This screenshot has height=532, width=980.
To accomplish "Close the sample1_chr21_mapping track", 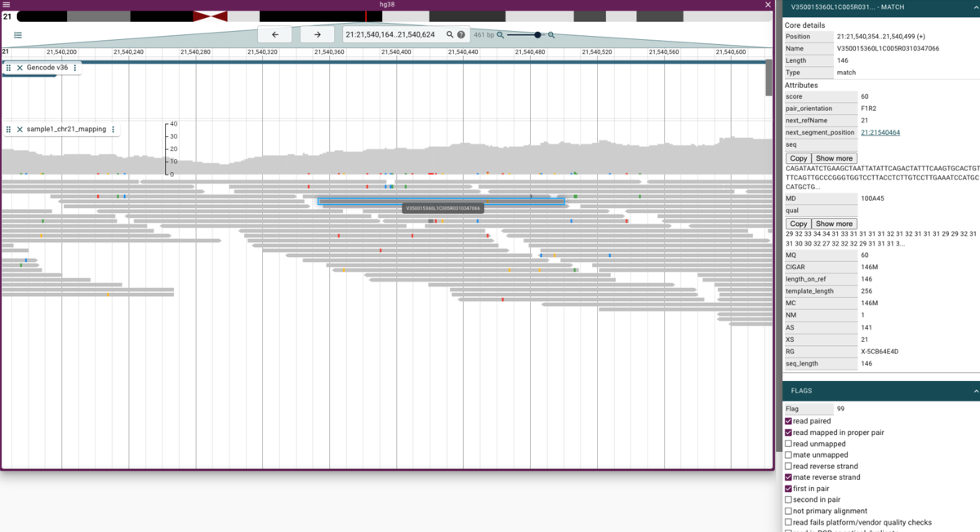I will click(x=20, y=129).
